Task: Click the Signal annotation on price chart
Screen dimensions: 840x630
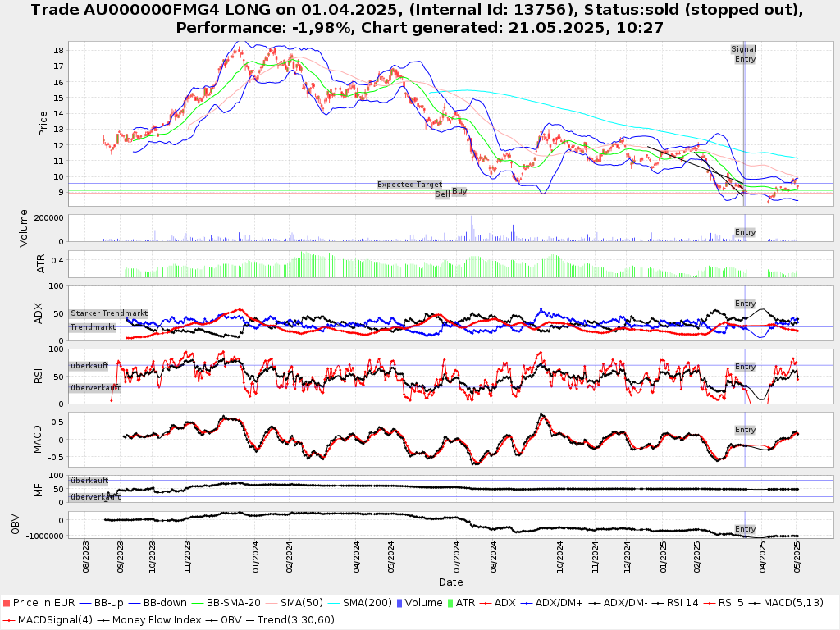Action: click(x=743, y=49)
